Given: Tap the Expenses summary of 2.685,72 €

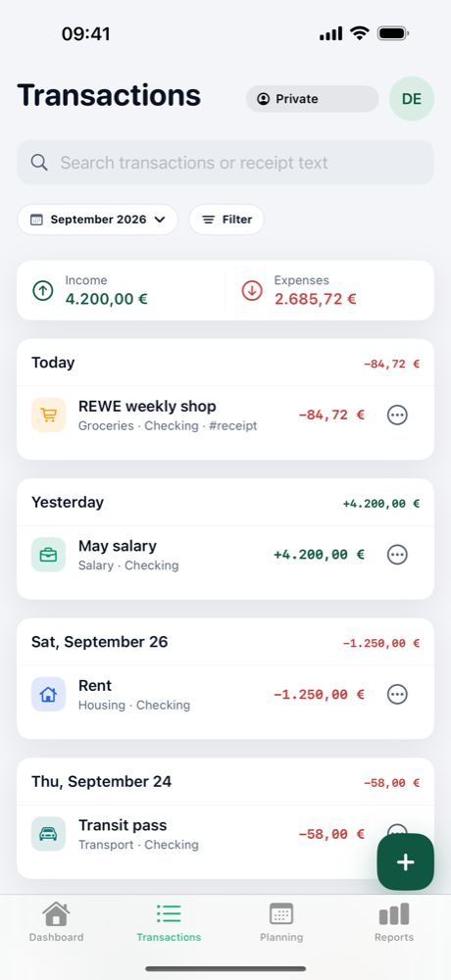Looking at the screenshot, I should pyautogui.click(x=329, y=291).
